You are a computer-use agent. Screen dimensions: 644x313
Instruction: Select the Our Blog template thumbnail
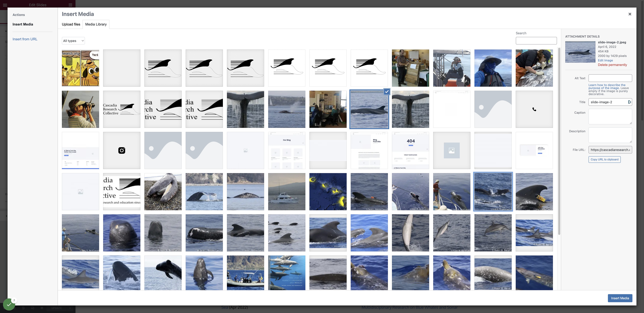click(287, 150)
